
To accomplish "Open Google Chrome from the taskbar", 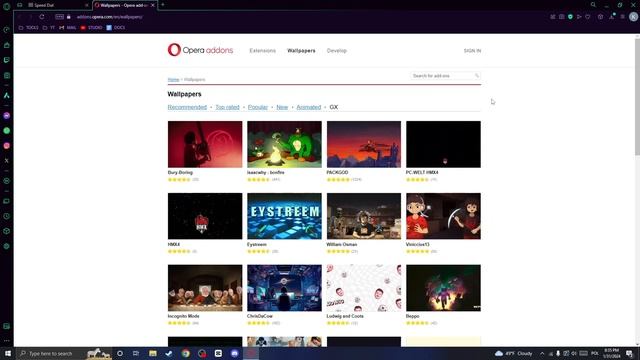I will click(x=186, y=353).
